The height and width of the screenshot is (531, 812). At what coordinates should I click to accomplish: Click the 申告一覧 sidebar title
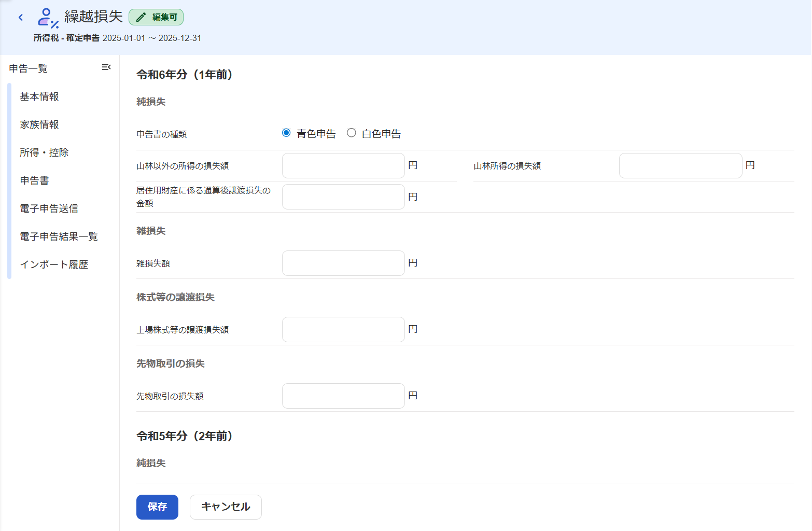coord(29,68)
